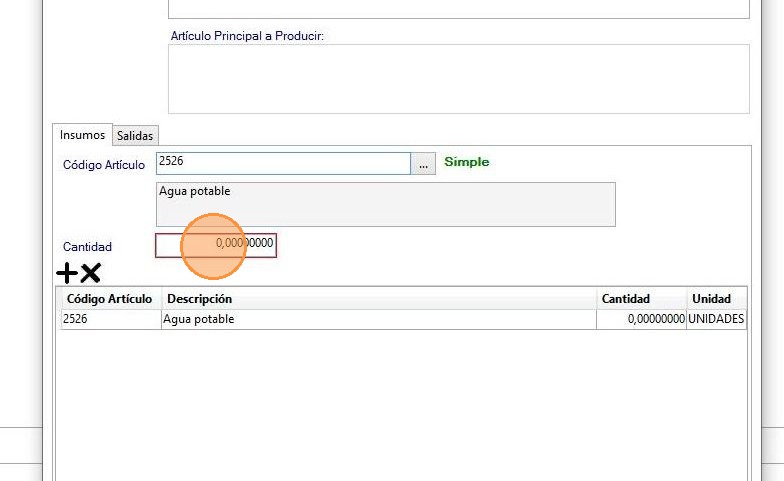The width and height of the screenshot is (784, 481).
Task: Click the blue Código Artículo field label
Action: (104, 165)
